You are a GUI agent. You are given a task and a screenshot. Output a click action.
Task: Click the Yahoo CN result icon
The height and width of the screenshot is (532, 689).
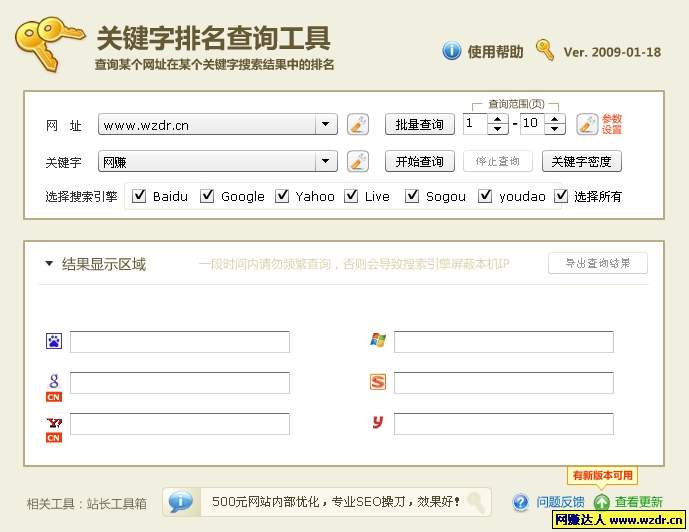coord(54,430)
